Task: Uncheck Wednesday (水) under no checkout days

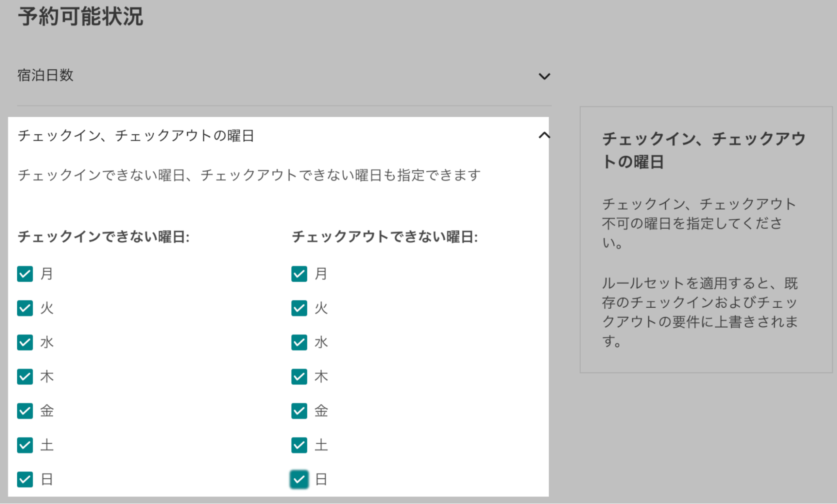Action: [x=299, y=342]
